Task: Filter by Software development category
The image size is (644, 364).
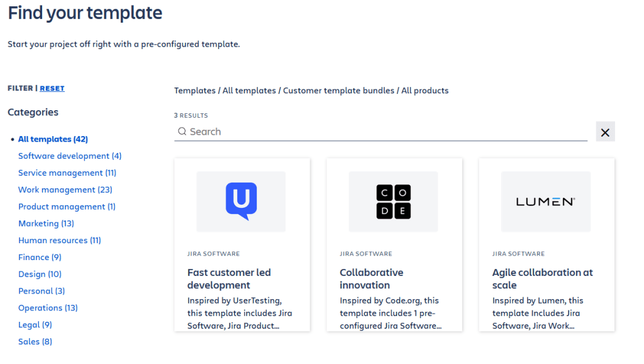Action: pos(70,156)
